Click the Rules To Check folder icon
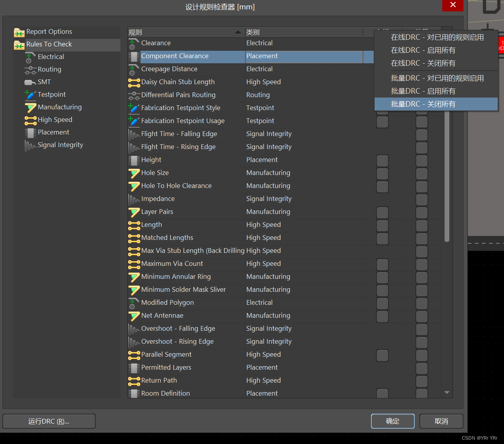 click(x=19, y=45)
